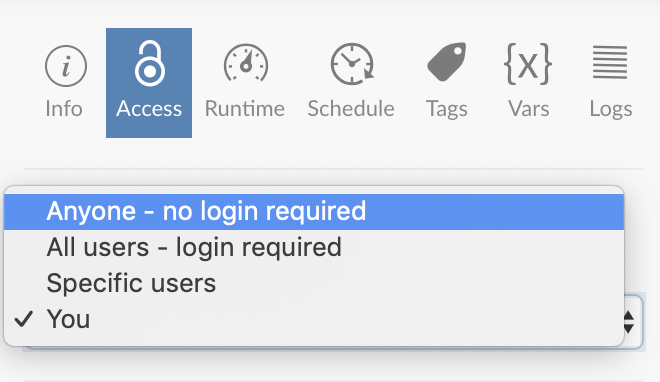
Task: Select 'All users - login required' option
Action: (x=314, y=247)
